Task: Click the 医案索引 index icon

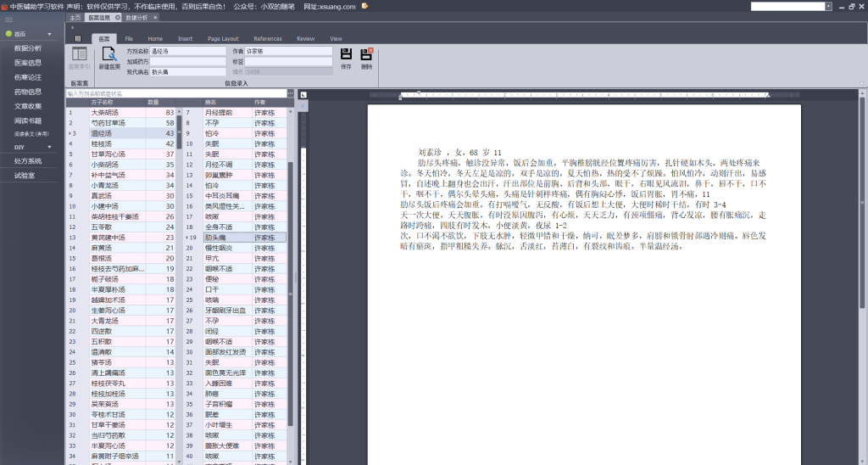Action: tap(79, 54)
